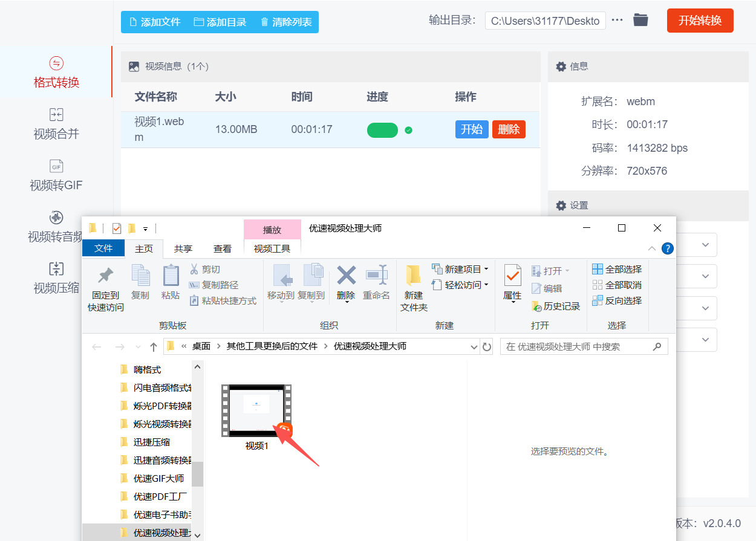Screen dimensions: 756x541
Task: Open the 视频合并 tool
Action: pyautogui.click(x=56, y=123)
